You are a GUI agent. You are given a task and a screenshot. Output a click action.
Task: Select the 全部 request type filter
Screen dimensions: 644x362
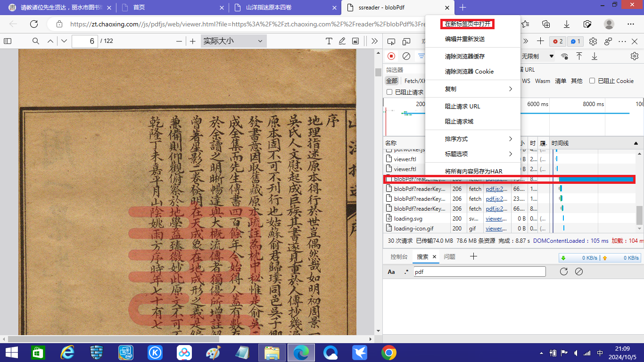[x=392, y=81]
